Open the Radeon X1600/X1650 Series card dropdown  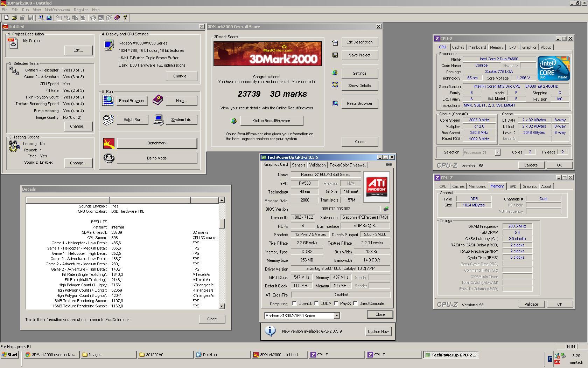(x=337, y=315)
